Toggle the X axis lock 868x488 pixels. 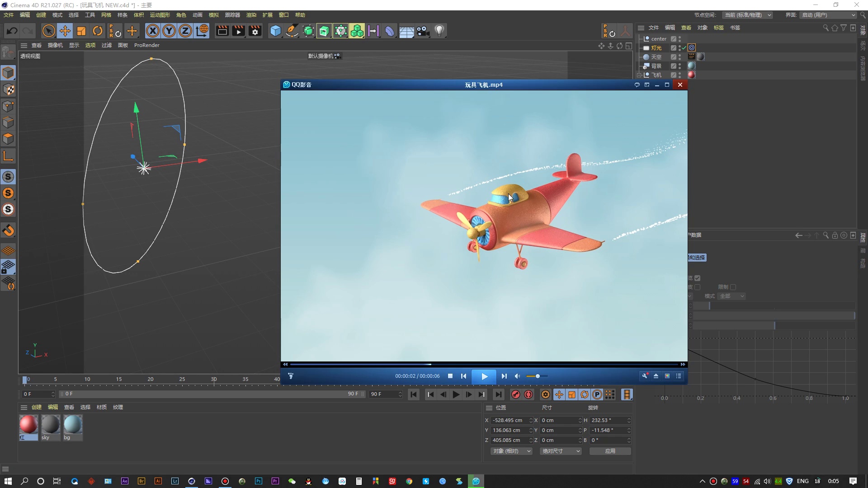(153, 31)
